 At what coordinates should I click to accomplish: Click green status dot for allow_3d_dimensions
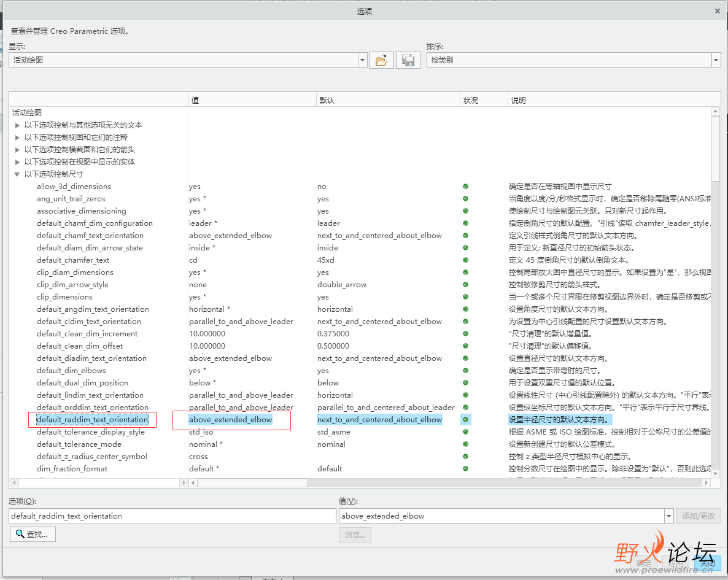click(x=466, y=187)
